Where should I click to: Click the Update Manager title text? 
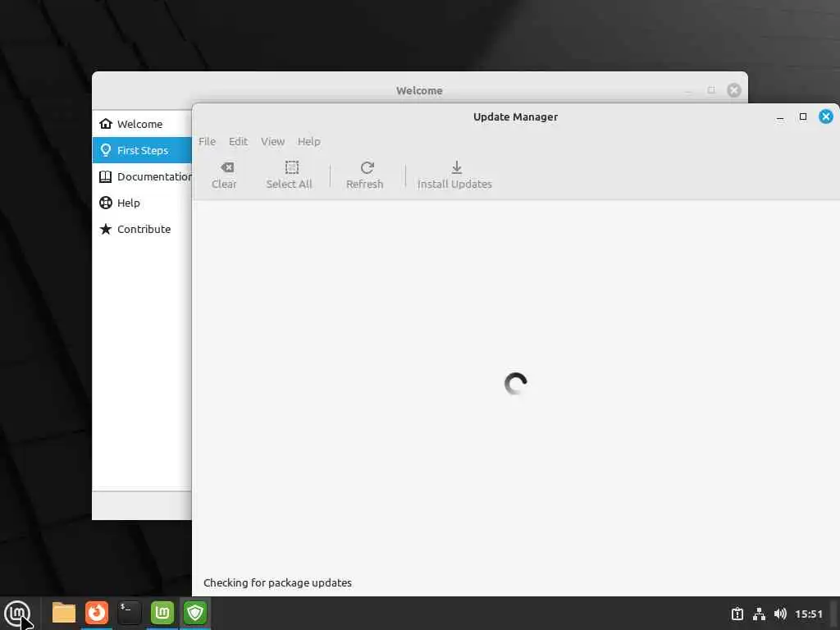tap(515, 116)
